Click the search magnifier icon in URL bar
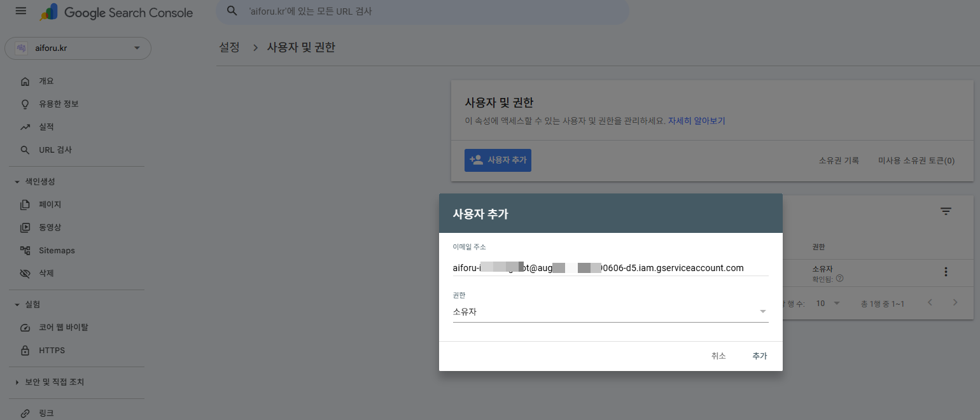The height and width of the screenshot is (420, 980). (233, 11)
